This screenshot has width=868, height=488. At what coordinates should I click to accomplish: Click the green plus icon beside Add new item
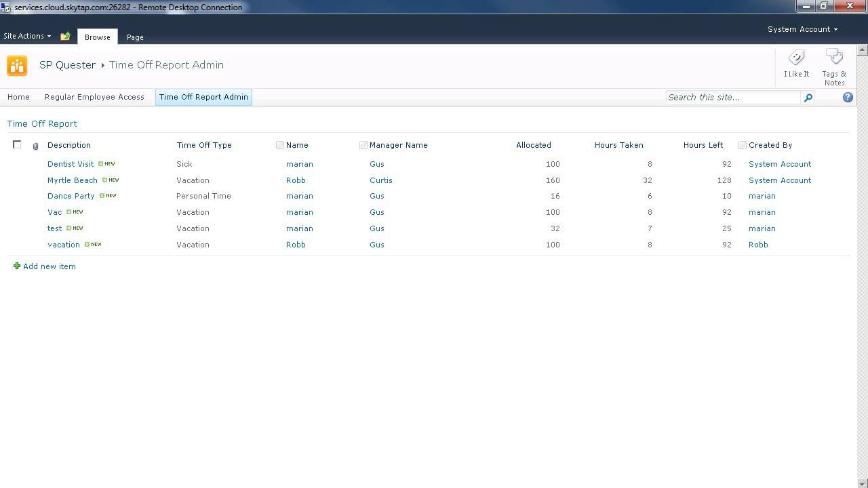coord(17,266)
